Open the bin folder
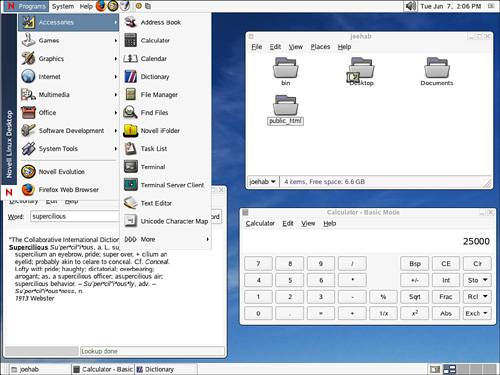 pyautogui.click(x=286, y=72)
